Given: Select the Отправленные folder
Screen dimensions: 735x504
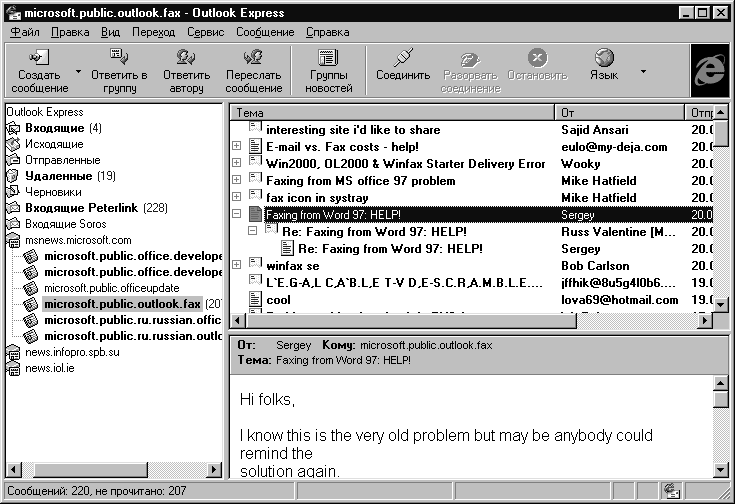Looking at the screenshot, I should [x=62, y=160].
